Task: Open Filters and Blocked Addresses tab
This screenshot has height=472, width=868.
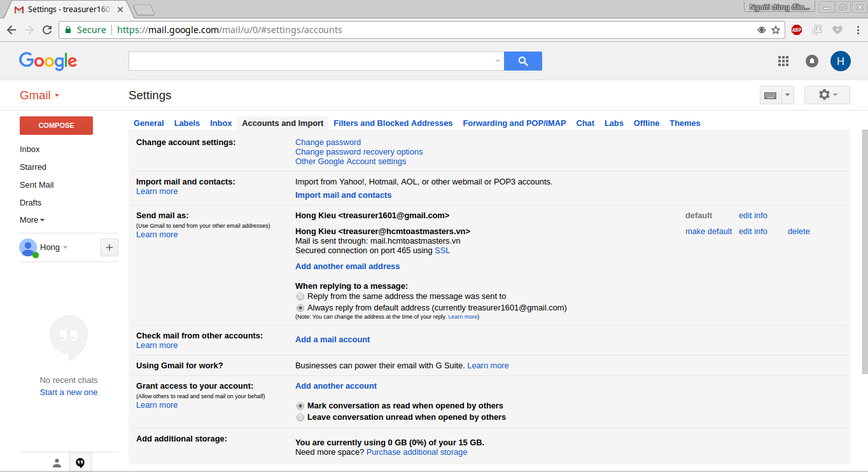Action: pyautogui.click(x=393, y=123)
